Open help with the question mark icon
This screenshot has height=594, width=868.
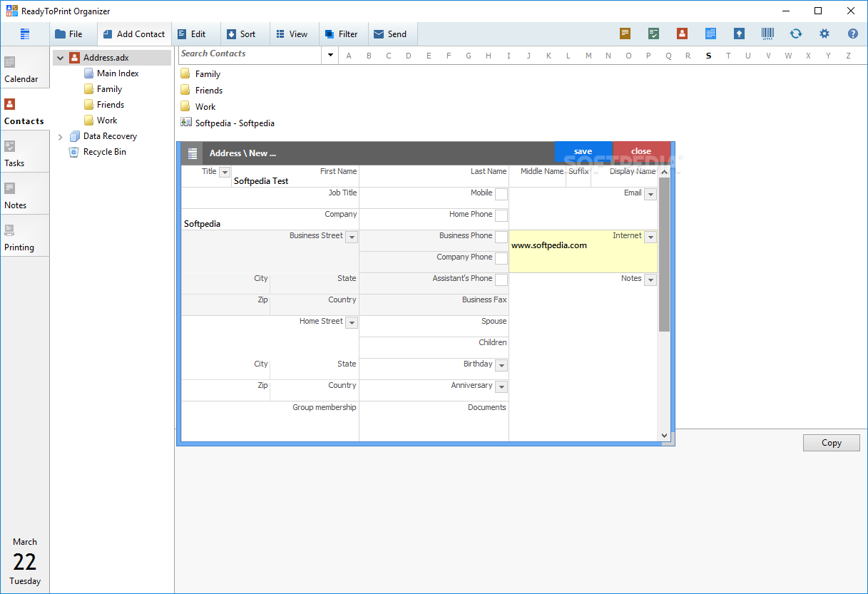pos(853,34)
